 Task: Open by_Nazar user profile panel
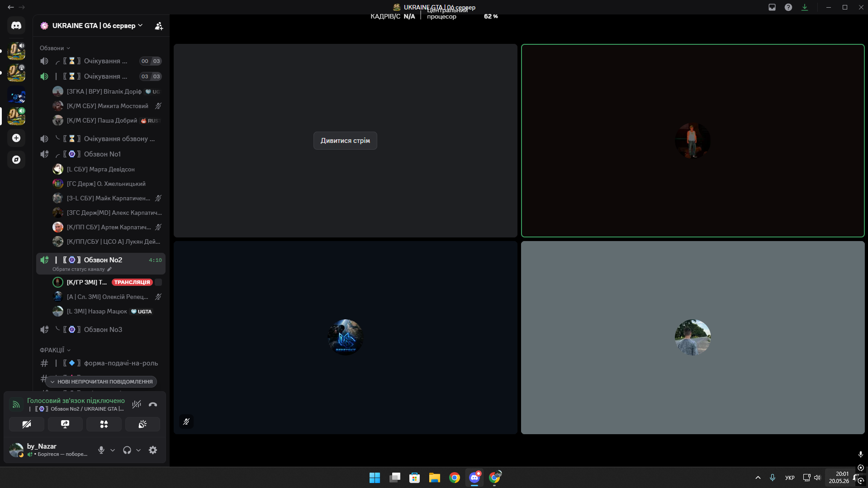click(x=50, y=450)
